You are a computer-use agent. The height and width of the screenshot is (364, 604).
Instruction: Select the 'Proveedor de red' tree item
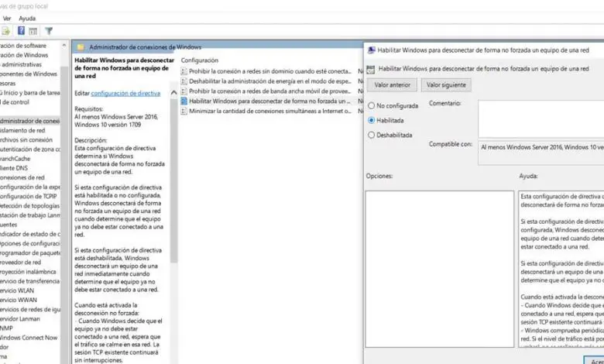tap(20, 263)
